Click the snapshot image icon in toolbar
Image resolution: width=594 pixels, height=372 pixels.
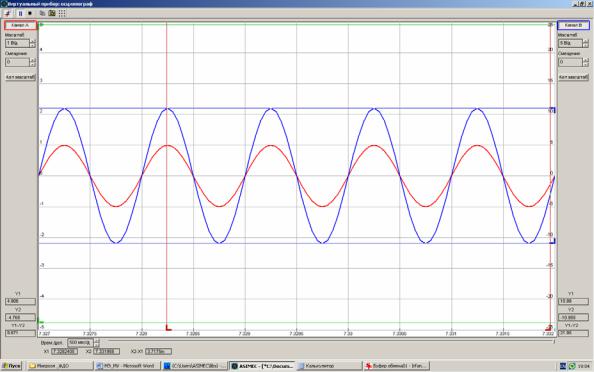[x=52, y=13]
